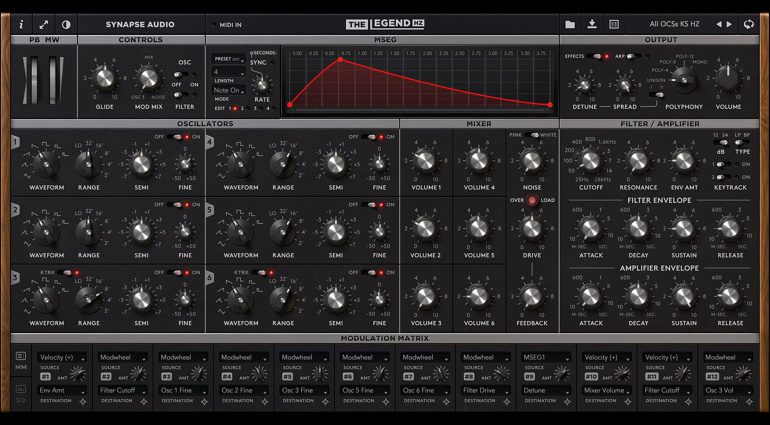770x425 pixels.
Task: Select MSEG EDIT slot 1
Action: pyautogui.click(x=233, y=108)
